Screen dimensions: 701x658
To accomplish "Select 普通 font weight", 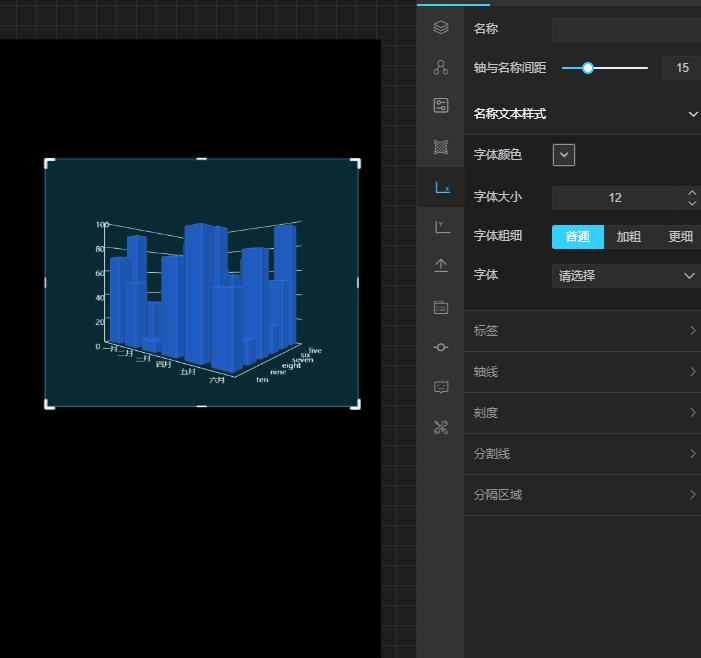I will tap(578, 237).
